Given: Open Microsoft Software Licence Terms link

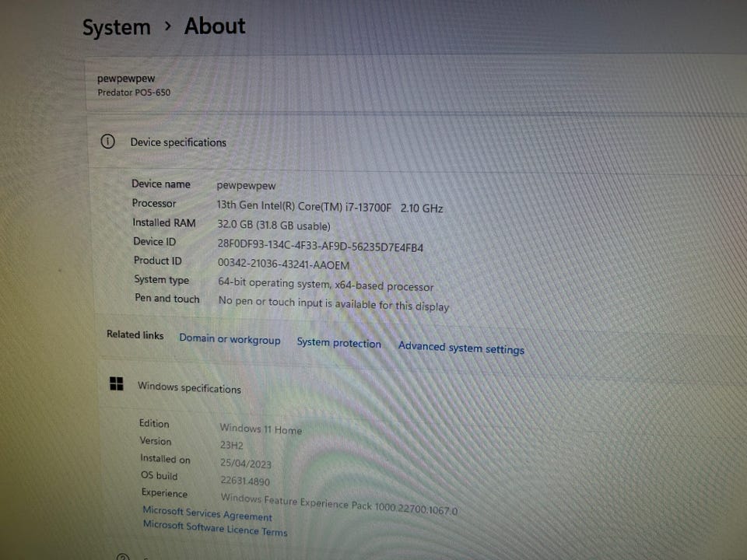Looking at the screenshot, I should pyautogui.click(x=215, y=528).
